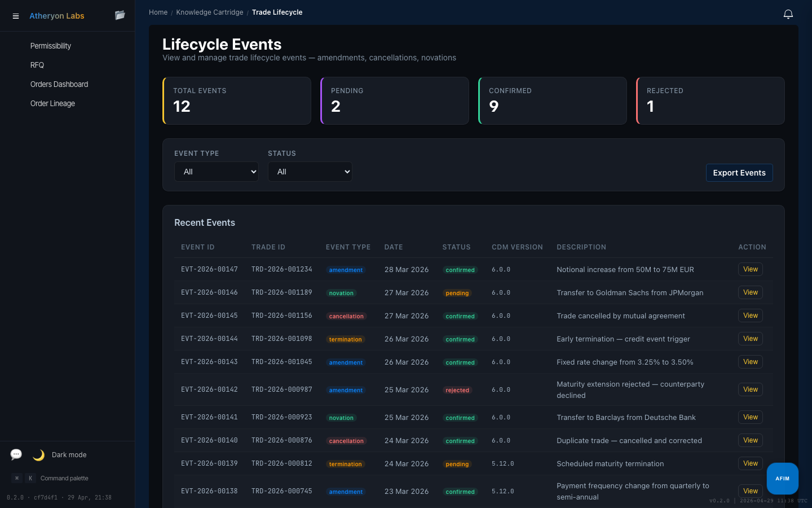This screenshot has width=812, height=508.
Task: Click 'Trade cancelled by mutual agreement' description
Action: 621,316
